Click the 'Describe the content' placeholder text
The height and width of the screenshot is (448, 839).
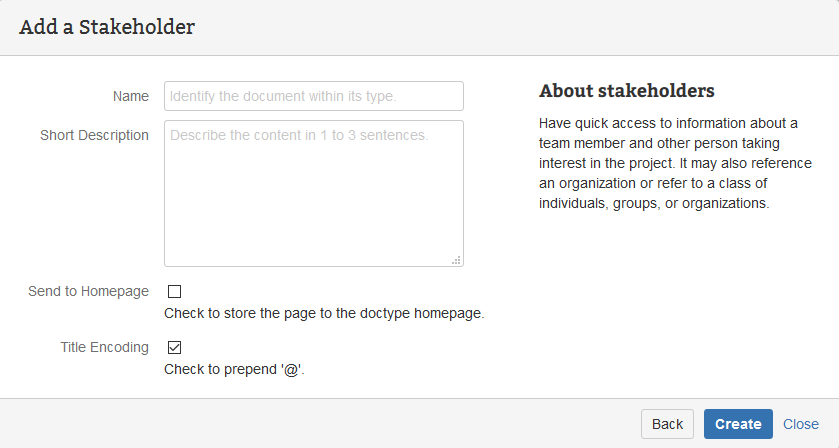(x=299, y=134)
